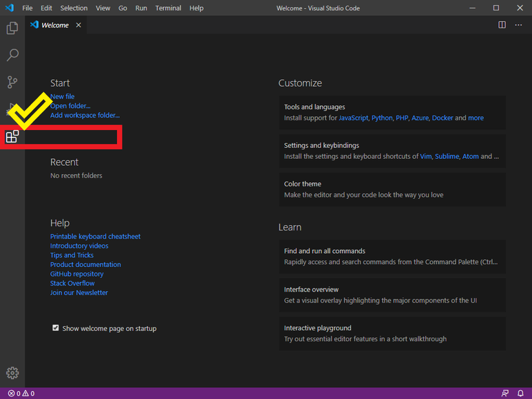This screenshot has height=399, width=532.
Task: Install Azure tools support
Action: tap(420, 118)
